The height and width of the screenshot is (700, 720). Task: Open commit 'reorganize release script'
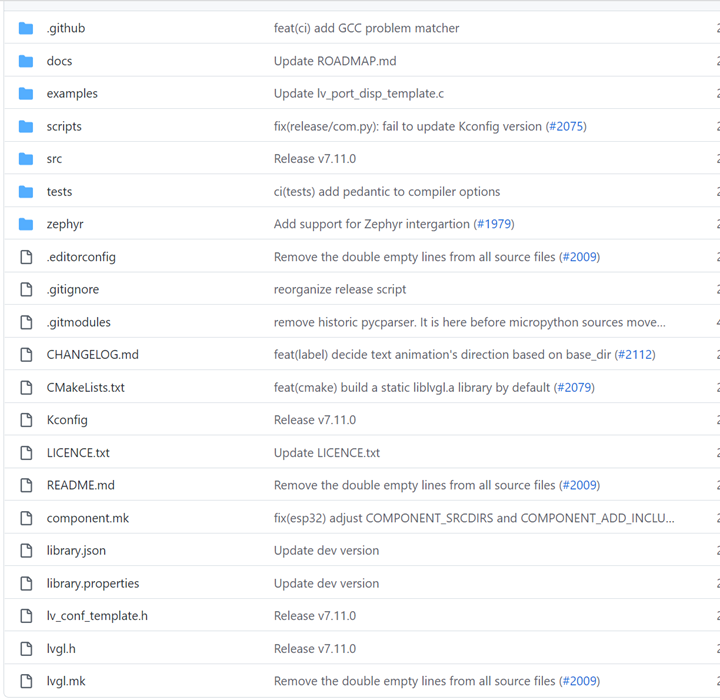point(340,289)
